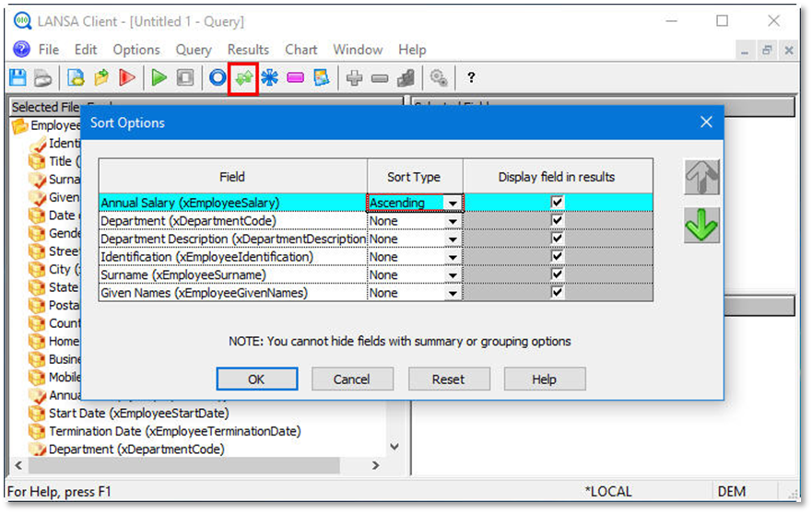Screen dimensions: 812x513
Task: Click the green move-down arrow in Sort Options
Action: [701, 225]
